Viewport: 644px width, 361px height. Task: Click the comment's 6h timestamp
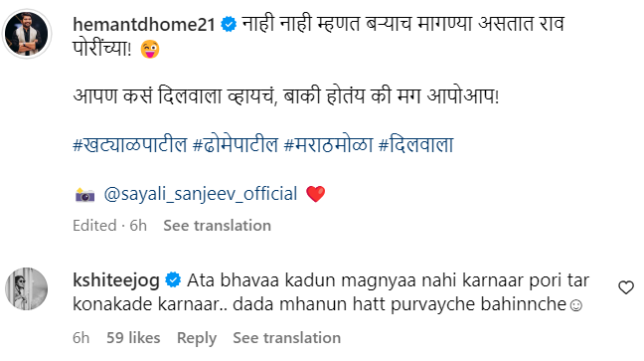[x=80, y=337]
